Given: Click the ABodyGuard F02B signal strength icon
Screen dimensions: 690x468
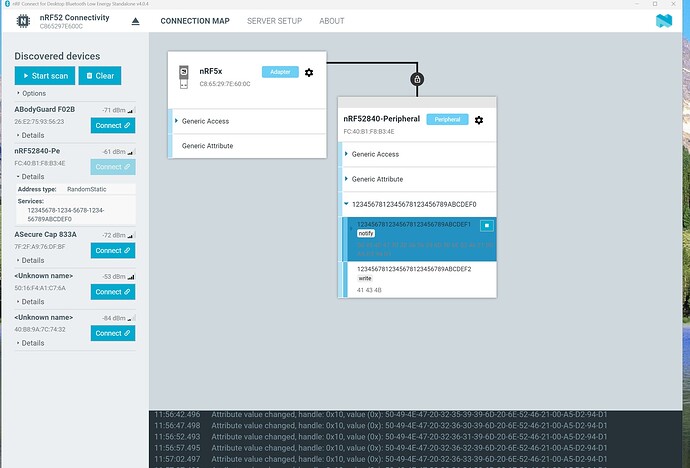Looking at the screenshot, I should click(131, 110).
